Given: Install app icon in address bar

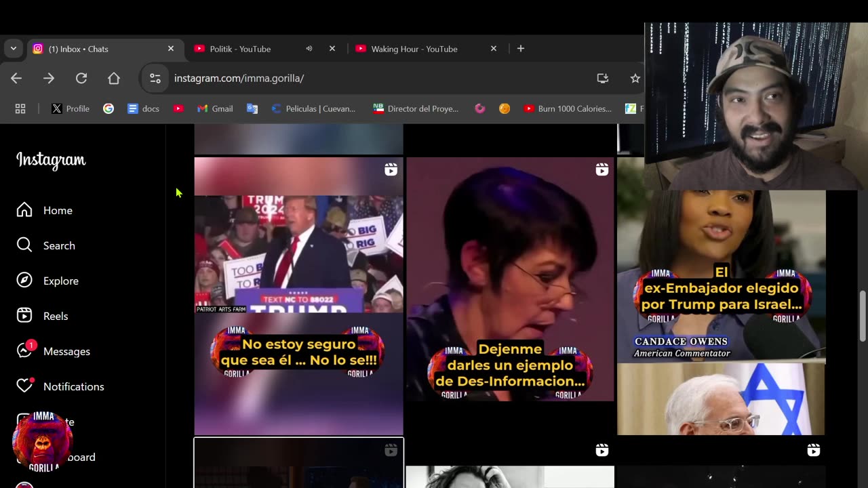Looking at the screenshot, I should (602, 79).
